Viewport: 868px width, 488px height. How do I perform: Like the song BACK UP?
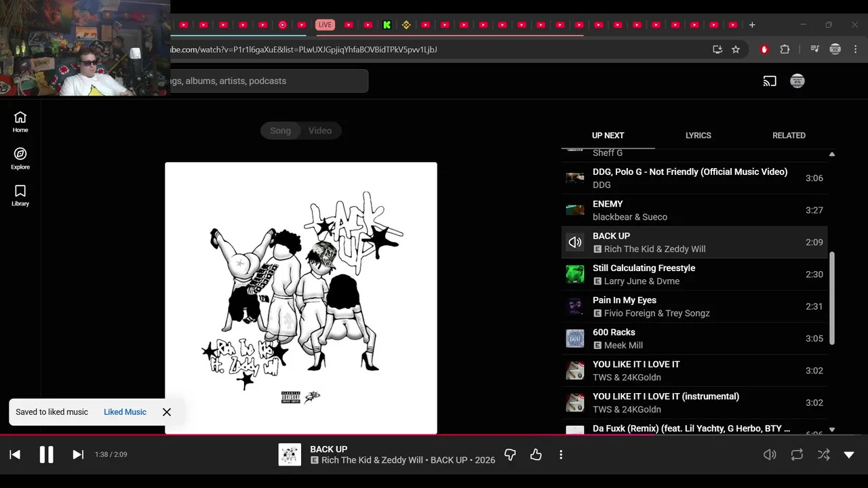(x=536, y=455)
